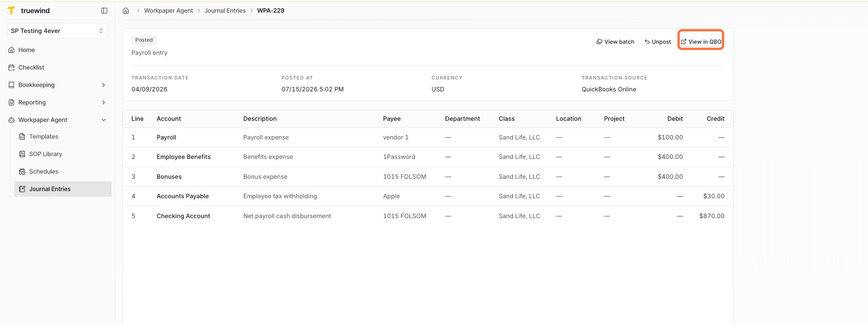868x325 pixels.
Task: Click the WPA-229 breadcrumb
Action: click(271, 11)
